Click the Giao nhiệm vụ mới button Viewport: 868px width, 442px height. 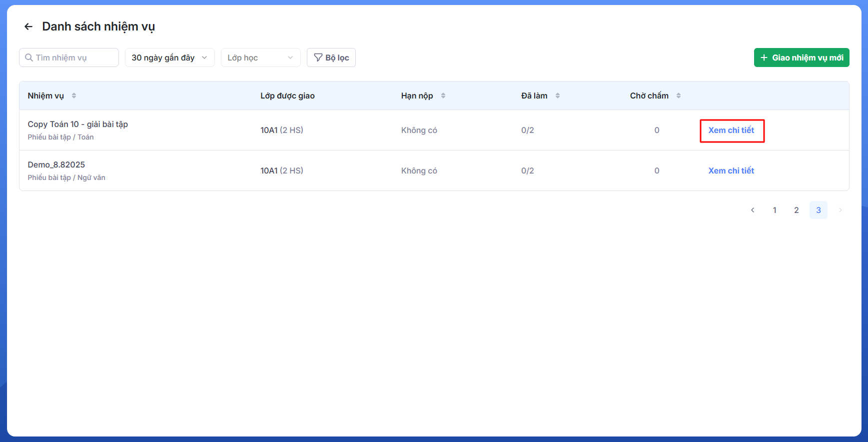801,57
